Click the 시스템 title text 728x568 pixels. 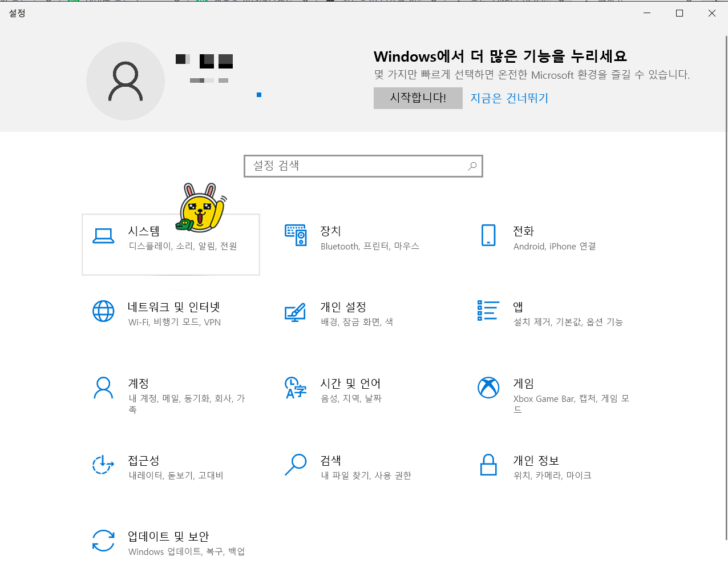coord(144,231)
